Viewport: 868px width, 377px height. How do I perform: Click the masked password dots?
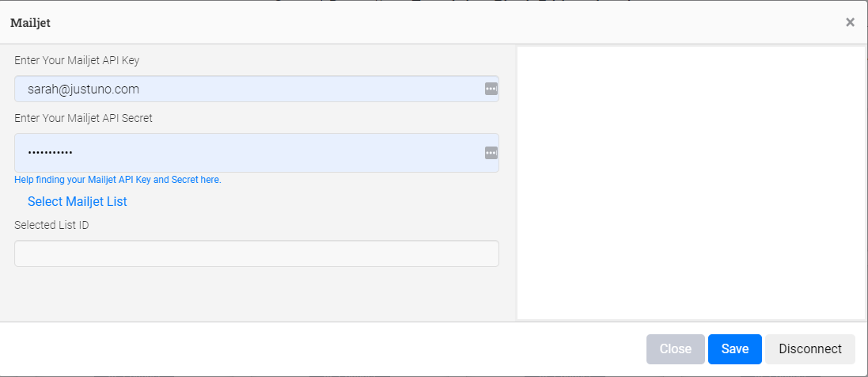[50, 153]
